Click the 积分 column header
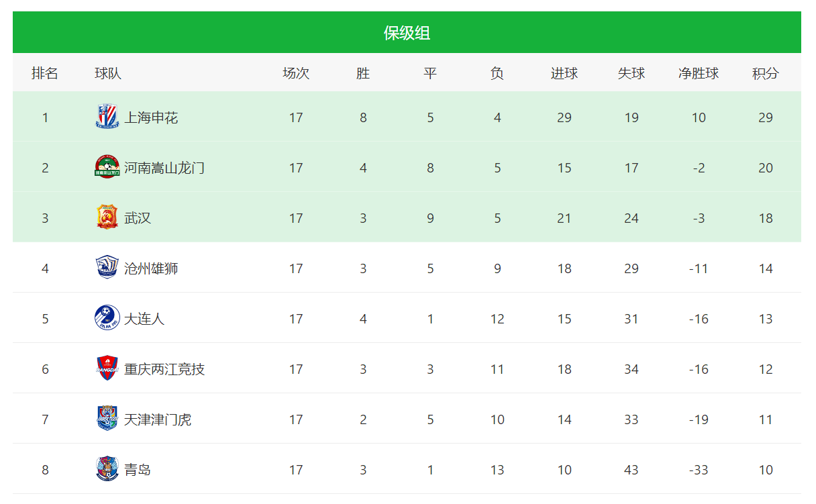 766,73
